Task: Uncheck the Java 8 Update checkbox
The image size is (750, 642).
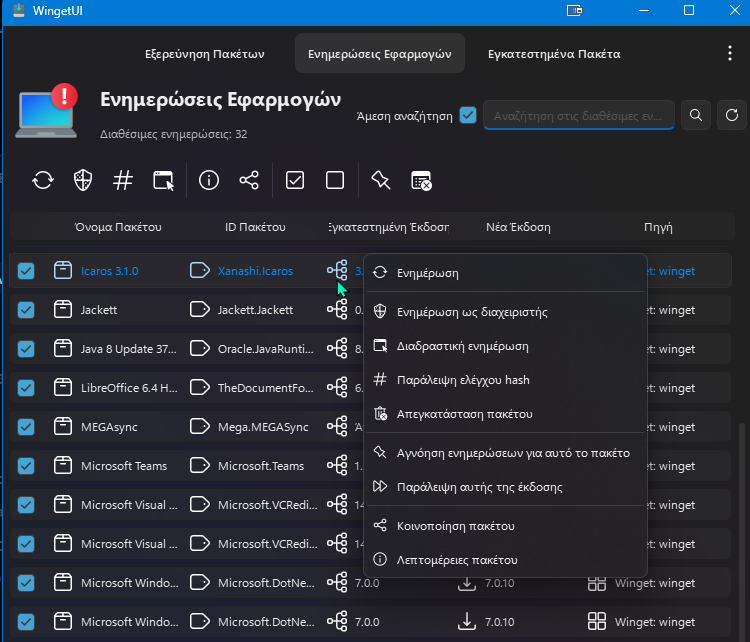Action: point(26,349)
